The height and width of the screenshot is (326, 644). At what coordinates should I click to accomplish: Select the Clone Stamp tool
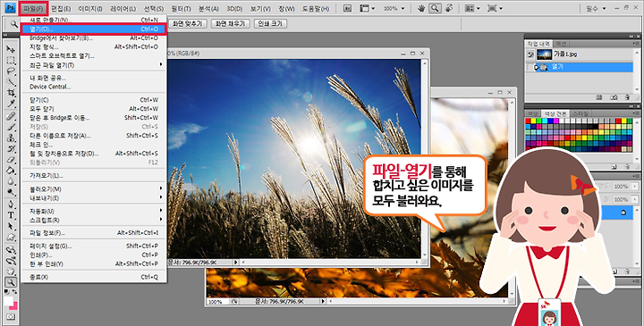pyautogui.click(x=11, y=138)
